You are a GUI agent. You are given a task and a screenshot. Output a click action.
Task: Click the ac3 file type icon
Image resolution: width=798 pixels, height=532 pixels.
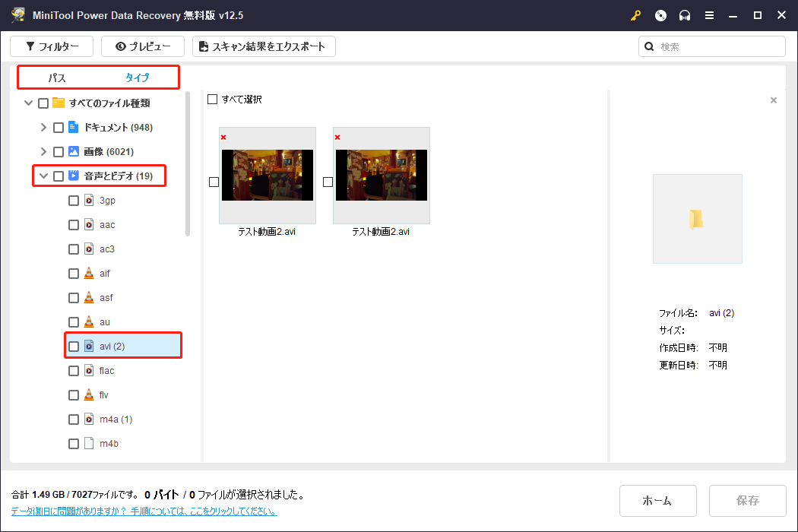pyautogui.click(x=89, y=249)
